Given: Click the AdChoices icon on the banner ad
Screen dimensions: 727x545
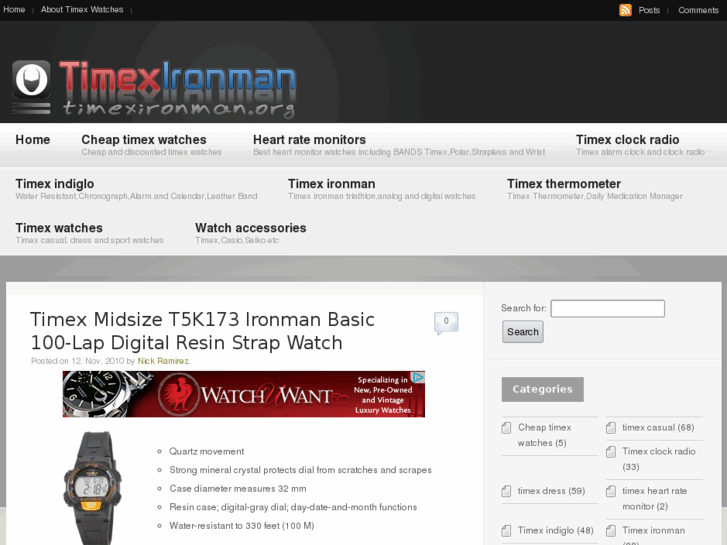Looking at the screenshot, I should tap(418, 378).
